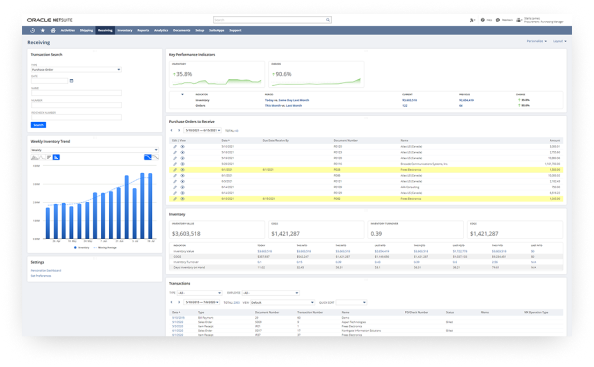Open the Layout menu
The height and width of the screenshot is (367, 594).
(560, 41)
